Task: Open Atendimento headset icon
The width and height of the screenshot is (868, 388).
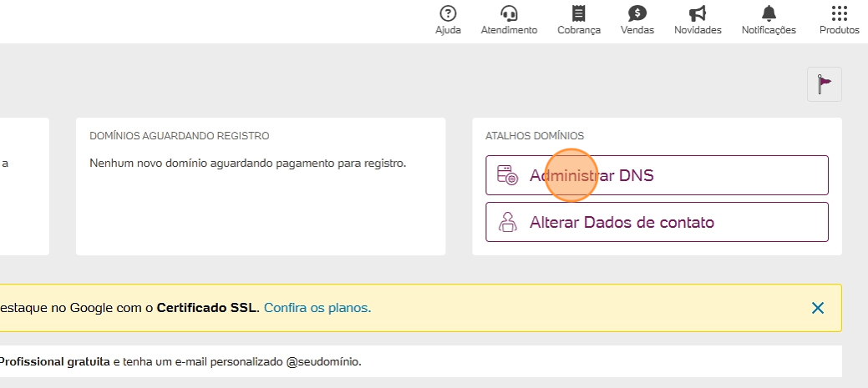Action: pos(509,13)
